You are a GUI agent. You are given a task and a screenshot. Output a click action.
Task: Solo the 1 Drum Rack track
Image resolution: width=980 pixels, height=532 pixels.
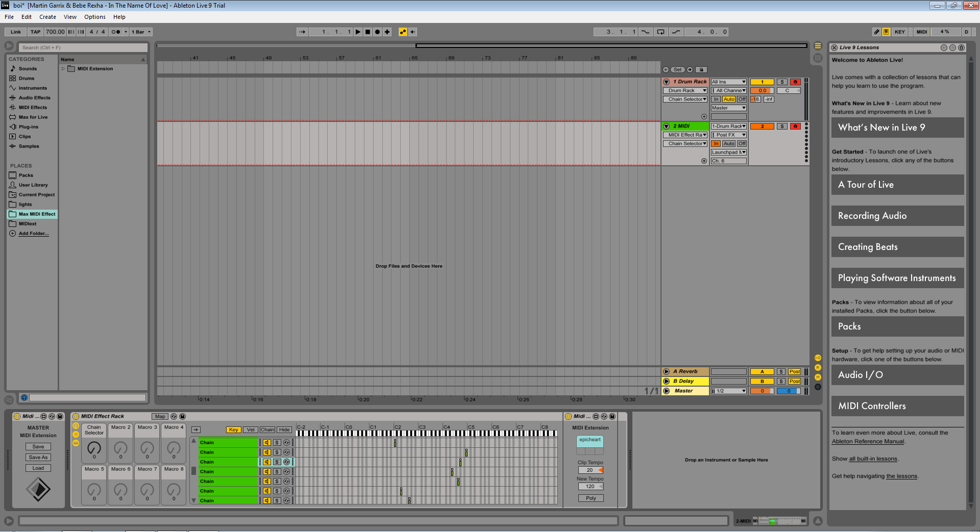click(x=782, y=82)
